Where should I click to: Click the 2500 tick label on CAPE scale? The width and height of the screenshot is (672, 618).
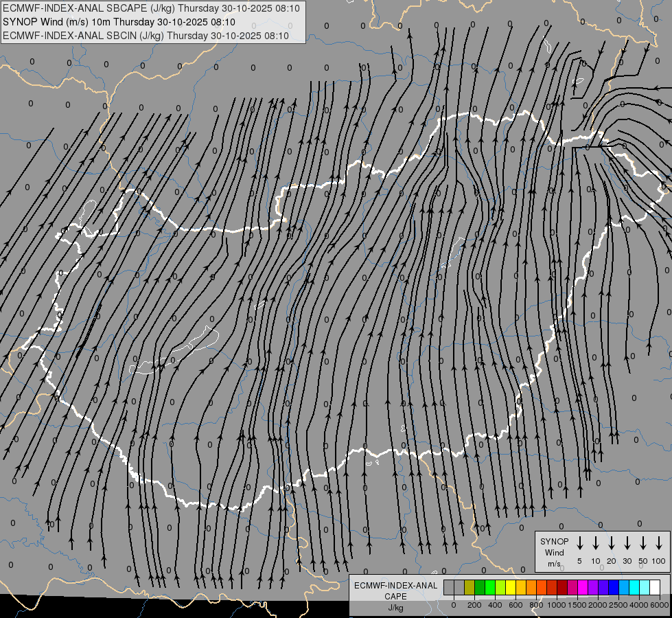click(x=618, y=605)
